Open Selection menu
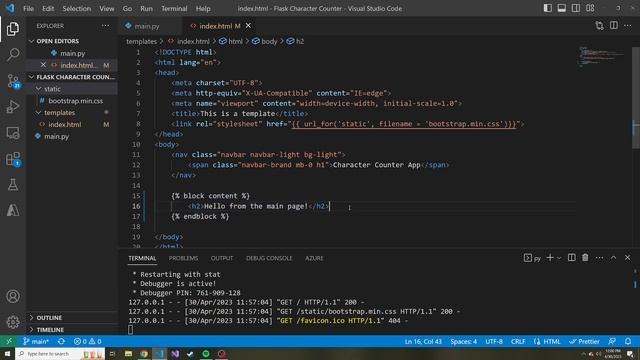This screenshot has width=640, height=360. pos(77,8)
